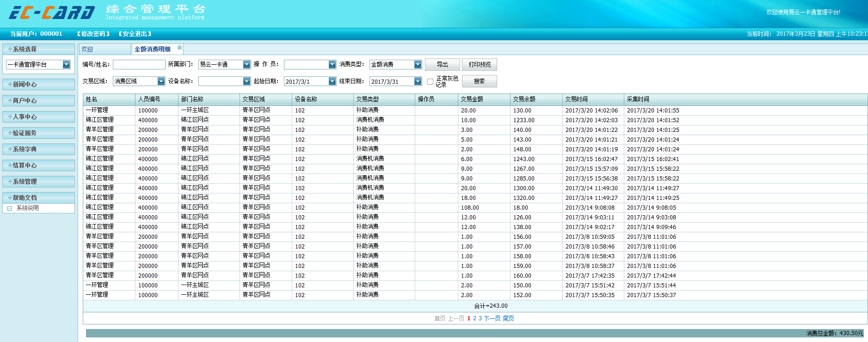Click the 修改密码 link

point(93,34)
